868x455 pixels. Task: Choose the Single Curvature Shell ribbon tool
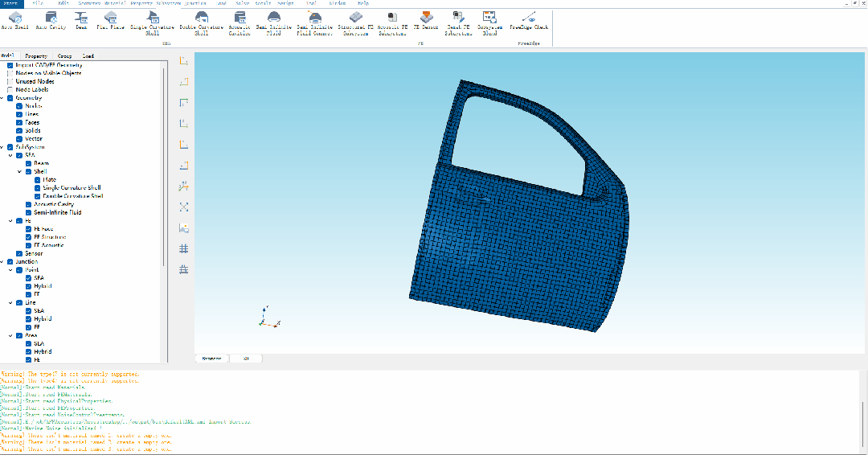click(152, 24)
